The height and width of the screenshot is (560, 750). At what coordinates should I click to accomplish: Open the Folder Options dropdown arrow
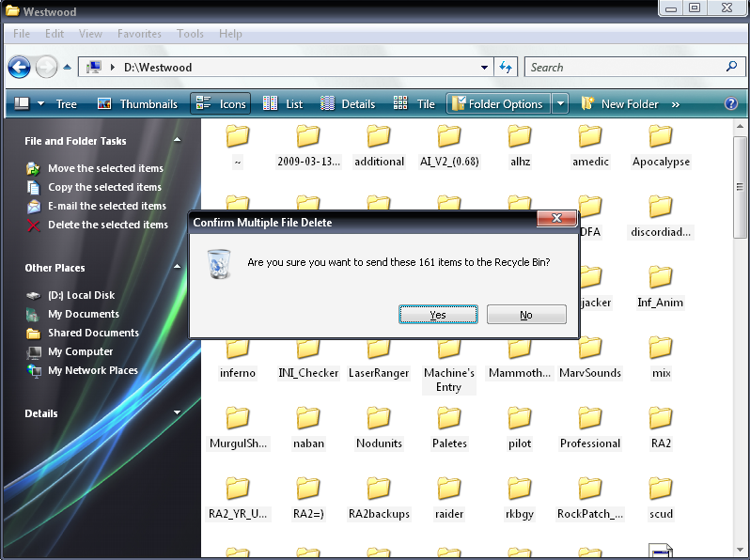(560, 103)
